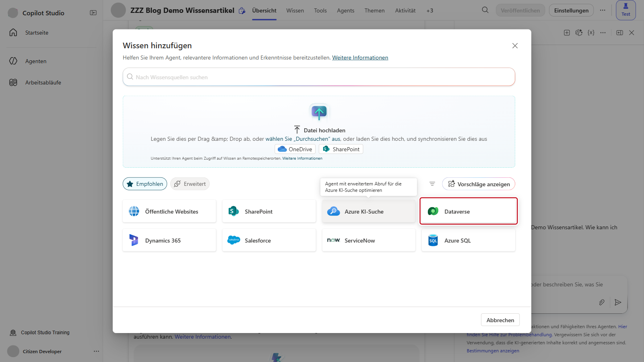Open Startseite home icon in sidebar
The image size is (644, 362).
tap(13, 33)
